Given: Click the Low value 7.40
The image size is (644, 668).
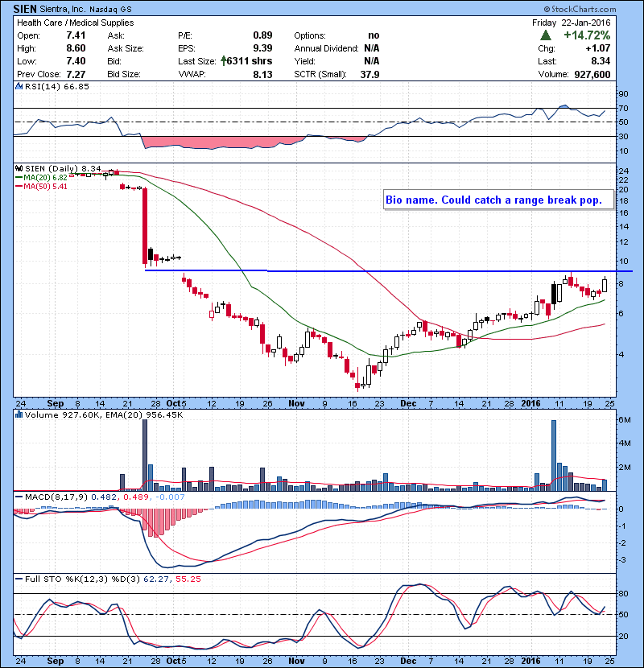Looking at the screenshot, I should point(76,61).
